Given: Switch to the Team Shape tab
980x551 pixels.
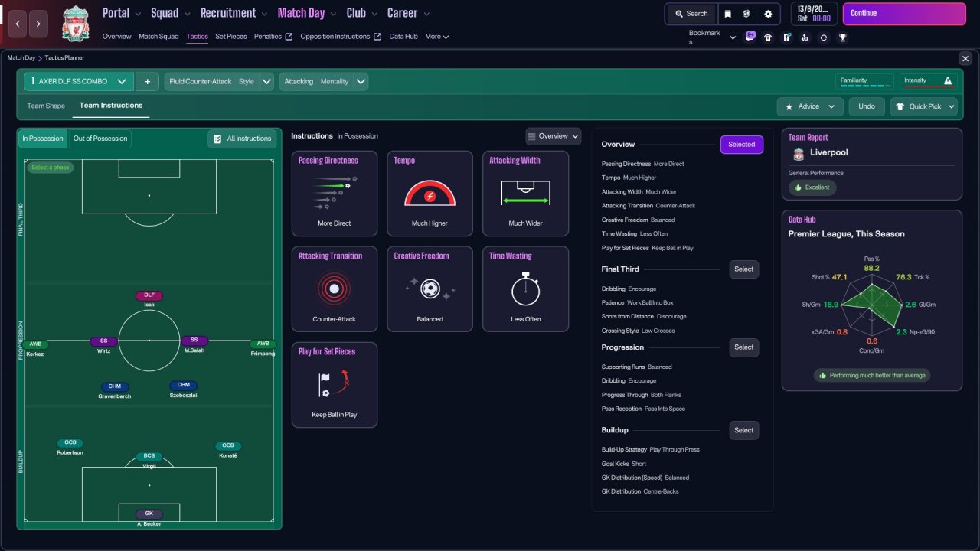Looking at the screenshot, I should coord(46,106).
